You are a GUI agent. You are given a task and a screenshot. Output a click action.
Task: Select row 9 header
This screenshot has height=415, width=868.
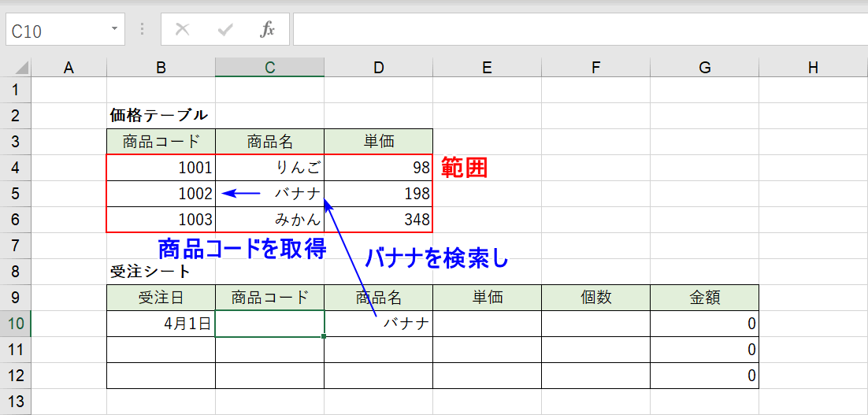pyautogui.click(x=16, y=297)
